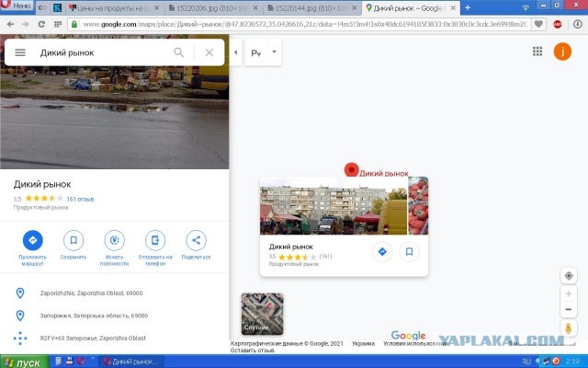The height and width of the screenshot is (368, 588).
Task: Open Условия использования link
Action: point(415,343)
